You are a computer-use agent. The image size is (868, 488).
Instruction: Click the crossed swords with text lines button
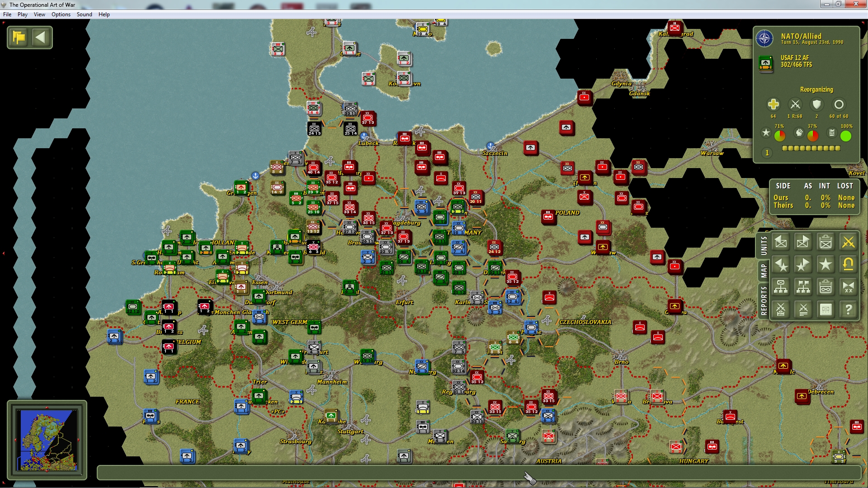(803, 310)
